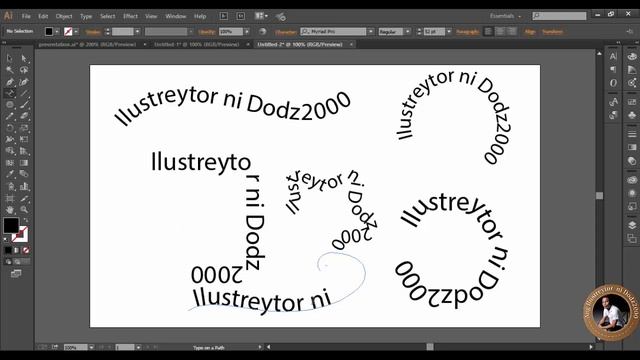Select the Scale tool

(x=24, y=128)
